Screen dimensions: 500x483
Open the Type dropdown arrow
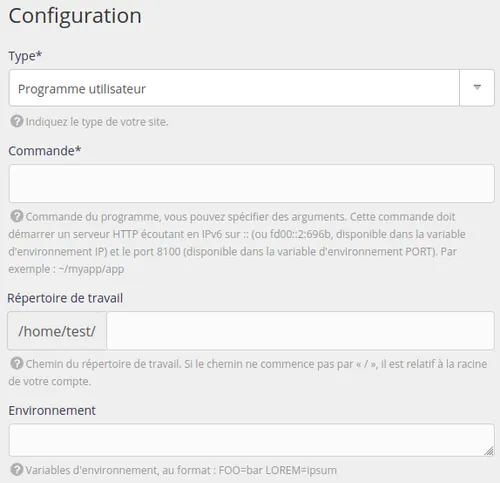point(477,88)
